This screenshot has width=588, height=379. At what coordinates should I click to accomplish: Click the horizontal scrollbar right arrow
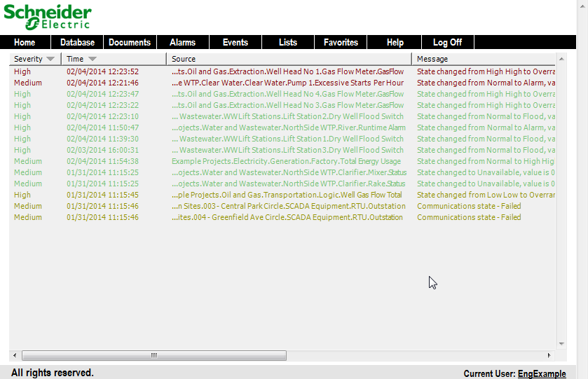550,355
